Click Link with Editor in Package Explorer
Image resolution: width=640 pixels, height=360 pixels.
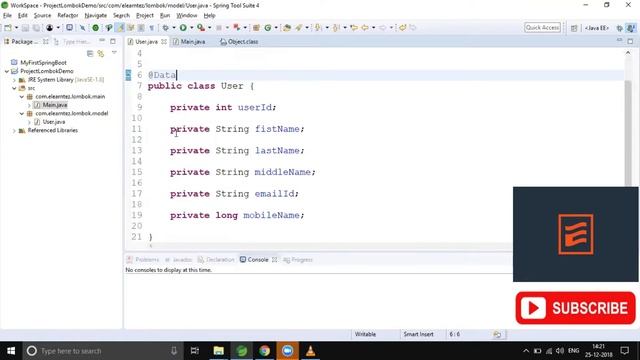tap(100, 53)
